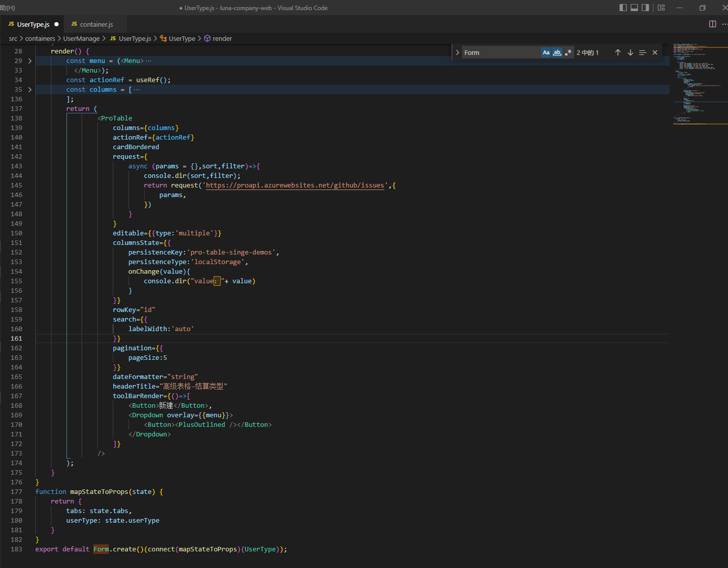Click the highlighted Form match on line 183
728x568 pixels.
[101, 549]
